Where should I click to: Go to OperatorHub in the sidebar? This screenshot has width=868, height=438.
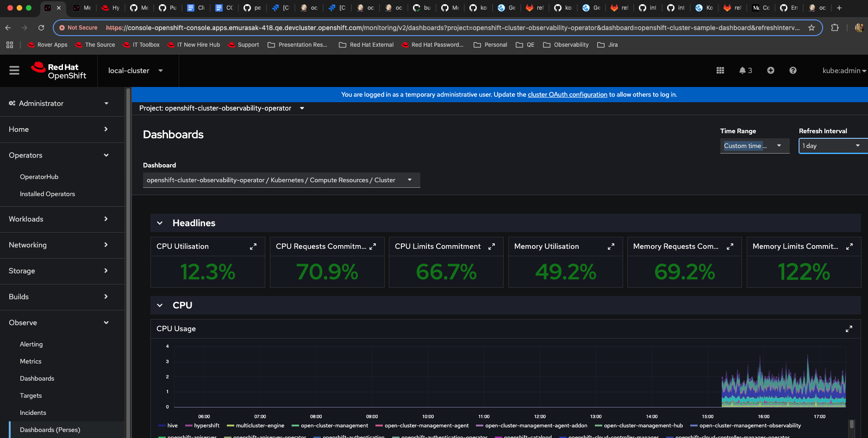click(39, 177)
